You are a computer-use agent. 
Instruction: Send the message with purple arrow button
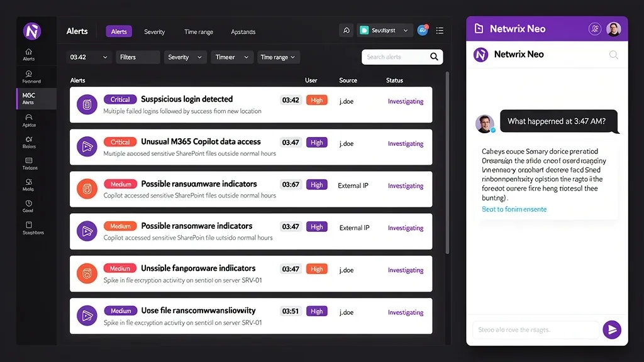(x=612, y=329)
